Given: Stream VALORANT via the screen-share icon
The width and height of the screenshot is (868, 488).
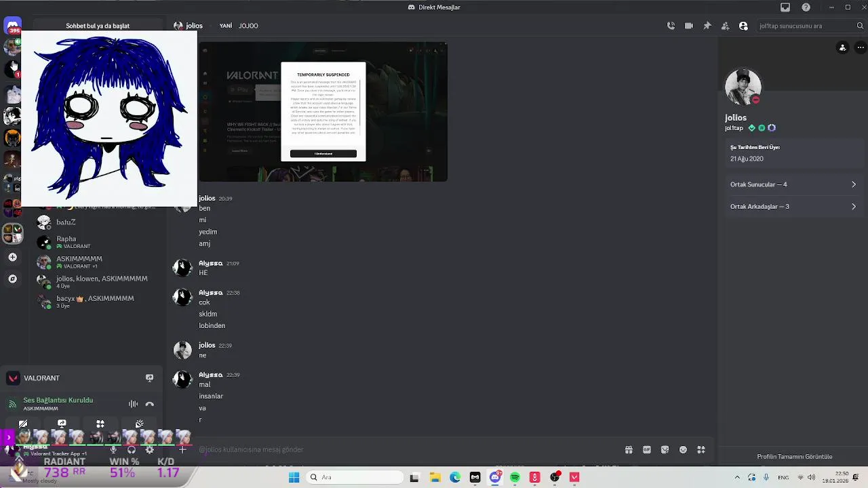Looking at the screenshot, I should point(149,378).
